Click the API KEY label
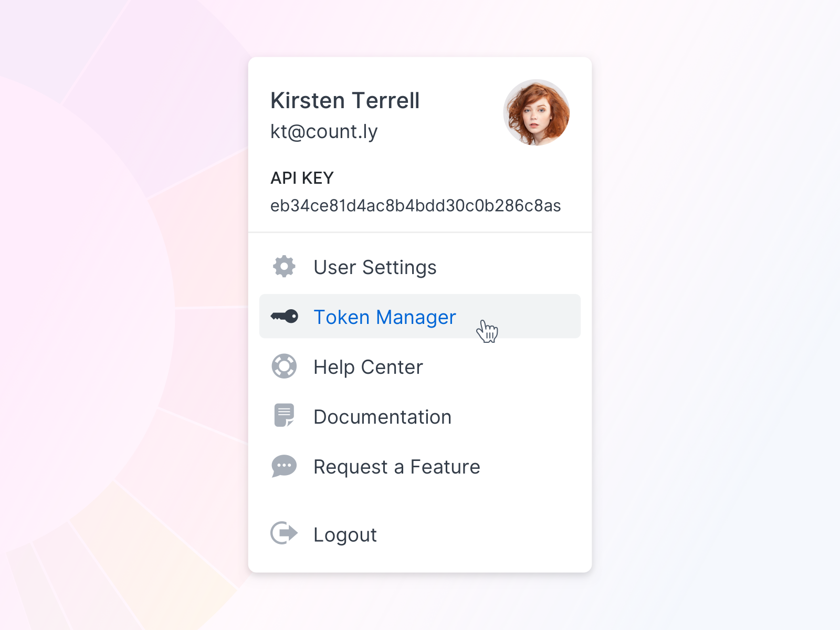840x630 pixels. pyautogui.click(x=302, y=178)
